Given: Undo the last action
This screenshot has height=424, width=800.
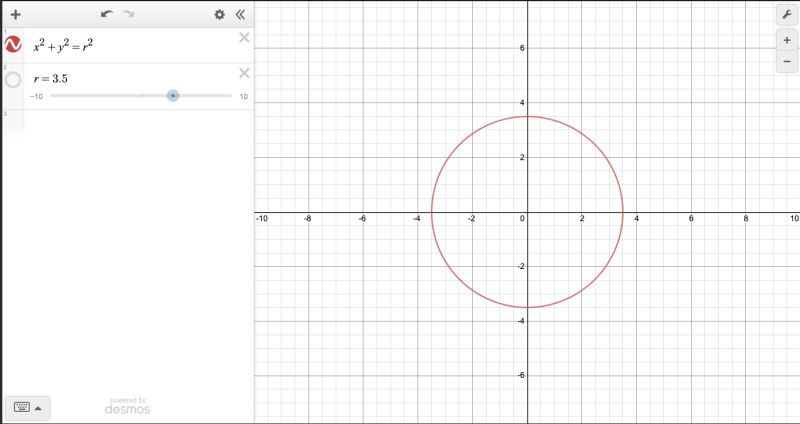Looking at the screenshot, I should [x=107, y=14].
